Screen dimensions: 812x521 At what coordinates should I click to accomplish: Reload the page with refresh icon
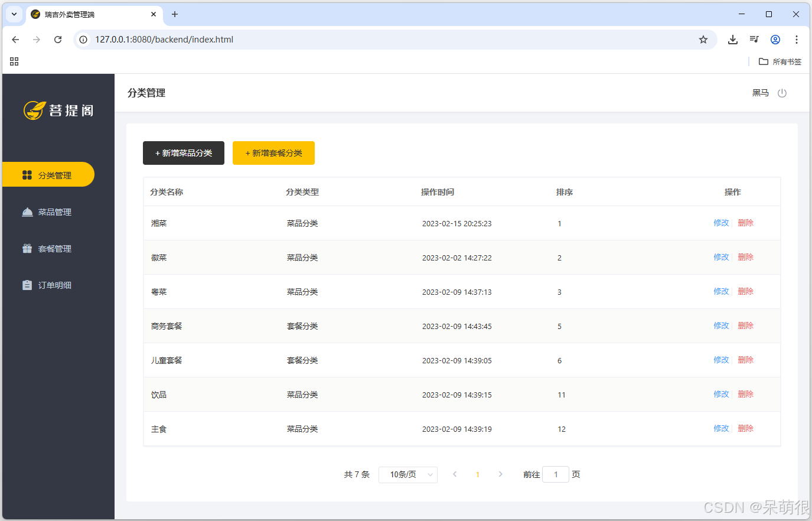[58, 40]
